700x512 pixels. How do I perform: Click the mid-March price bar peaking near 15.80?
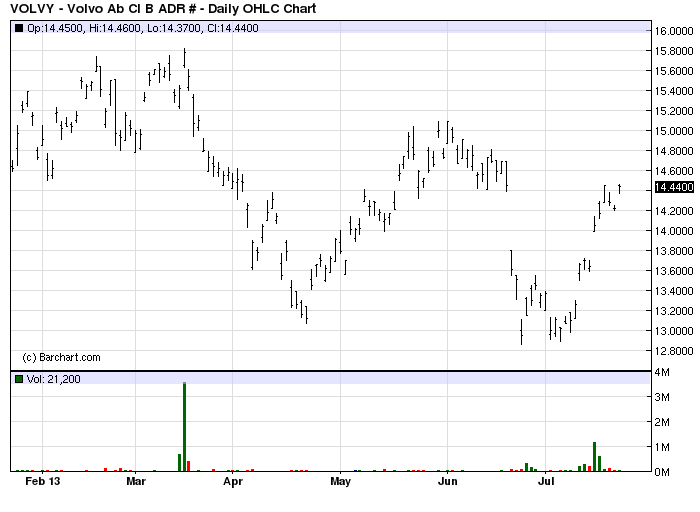(x=184, y=58)
